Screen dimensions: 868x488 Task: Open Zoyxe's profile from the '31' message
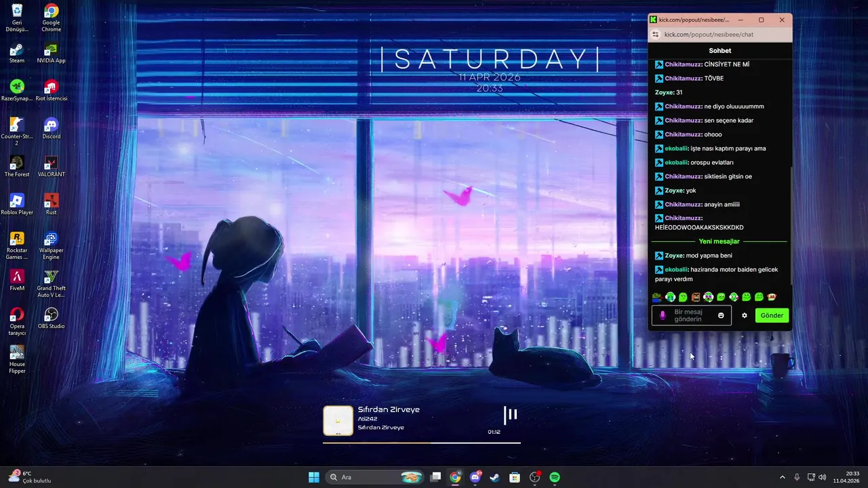[665, 92]
